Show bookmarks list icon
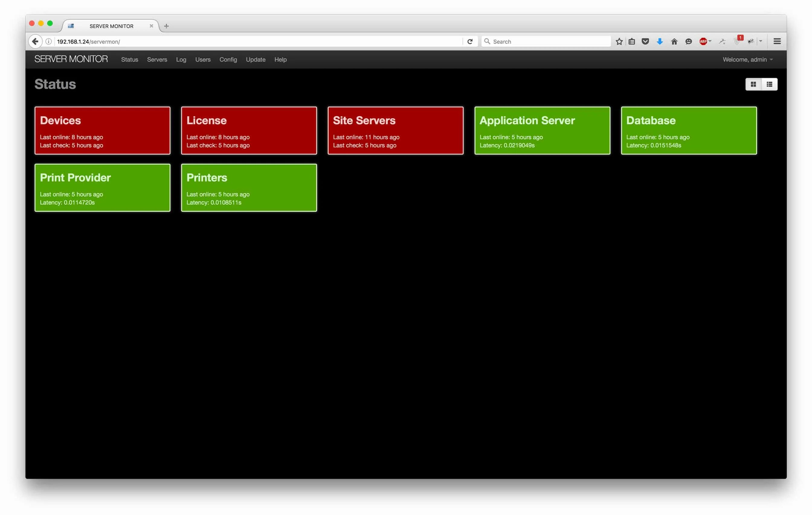This screenshot has width=812, height=515. [632, 41]
